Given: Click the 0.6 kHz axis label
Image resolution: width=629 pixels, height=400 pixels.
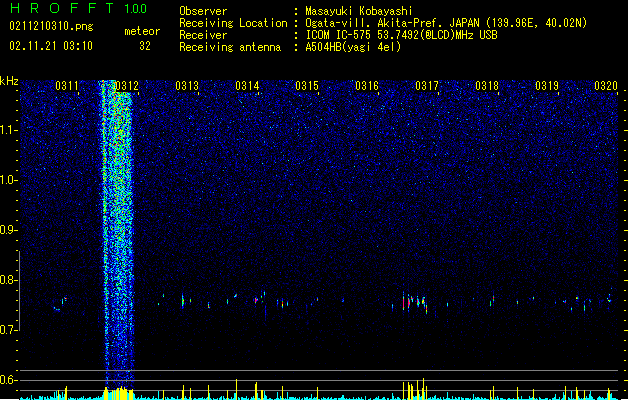Looking at the screenshot, I should (9, 380).
